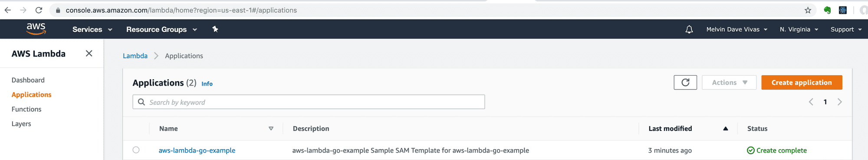868x160 pixels.
Task: Expand the Services dropdown menu
Action: 92,30
